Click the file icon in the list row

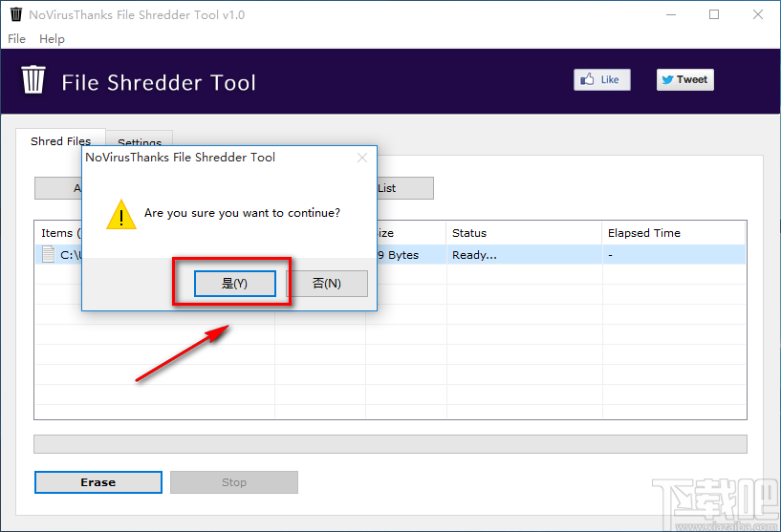49,254
